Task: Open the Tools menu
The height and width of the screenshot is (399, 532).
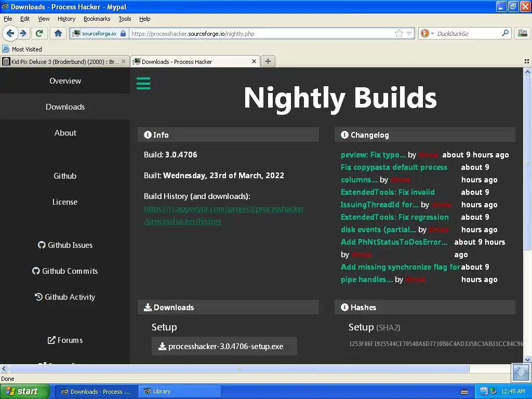Action: 125,19
